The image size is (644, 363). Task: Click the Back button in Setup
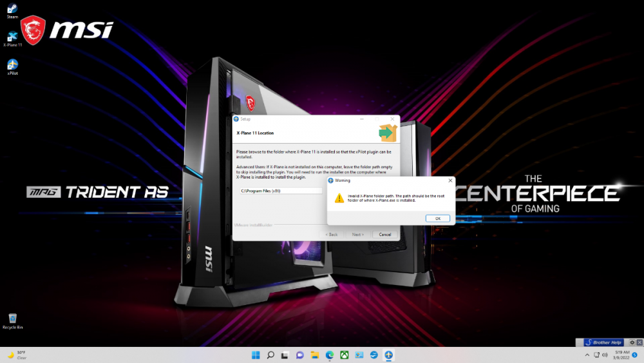[x=332, y=234]
